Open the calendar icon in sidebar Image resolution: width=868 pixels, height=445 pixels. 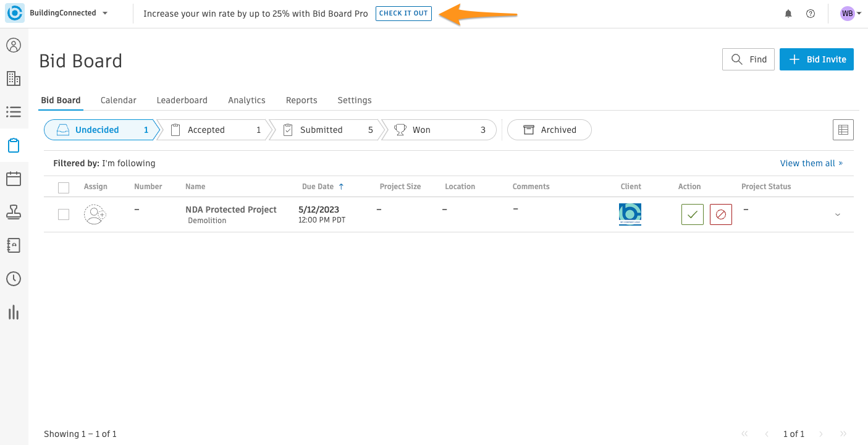(14, 179)
